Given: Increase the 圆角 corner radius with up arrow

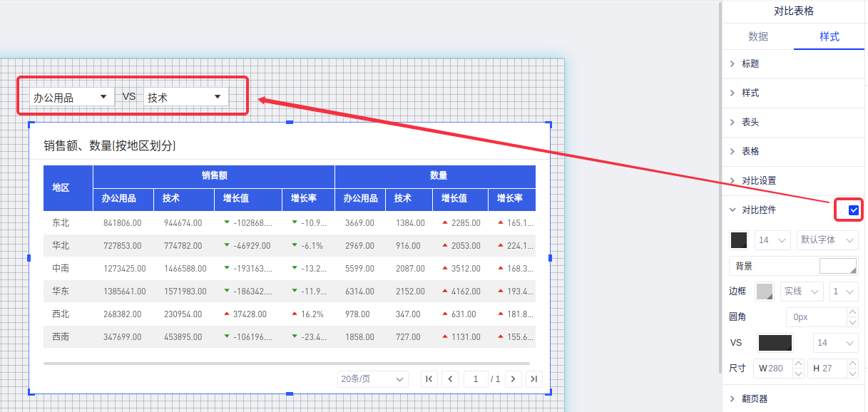Looking at the screenshot, I should coord(852,312).
